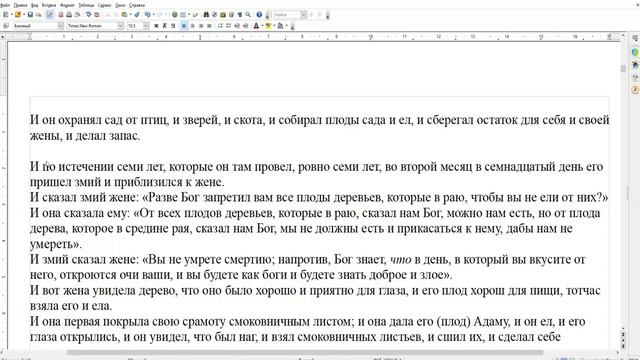The image size is (640, 360).
Task: Apply the Highlighting color button
Action: click(268, 26)
